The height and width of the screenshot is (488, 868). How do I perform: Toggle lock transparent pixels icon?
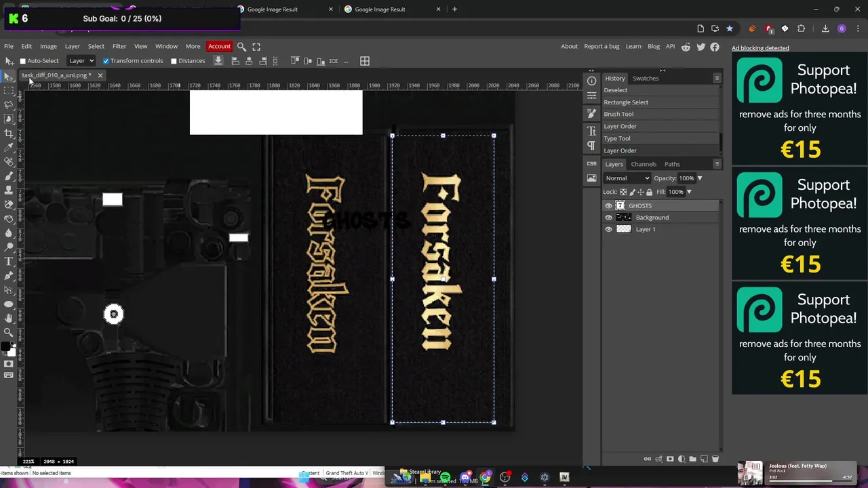coord(623,192)
